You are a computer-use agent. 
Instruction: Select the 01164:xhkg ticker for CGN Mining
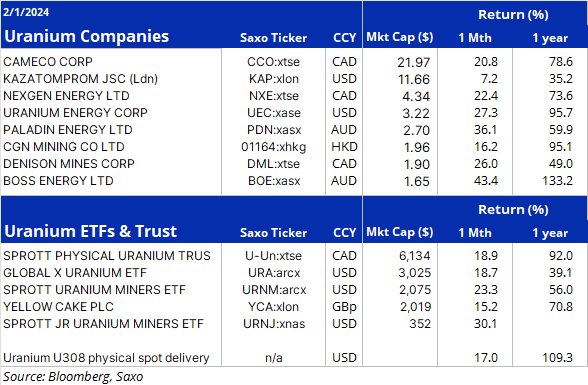pos(273,147)
